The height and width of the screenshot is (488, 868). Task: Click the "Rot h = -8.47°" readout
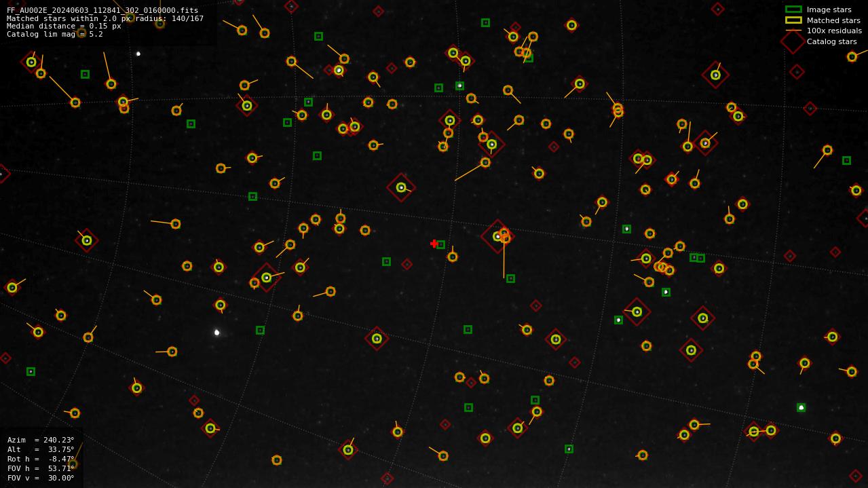41,459
